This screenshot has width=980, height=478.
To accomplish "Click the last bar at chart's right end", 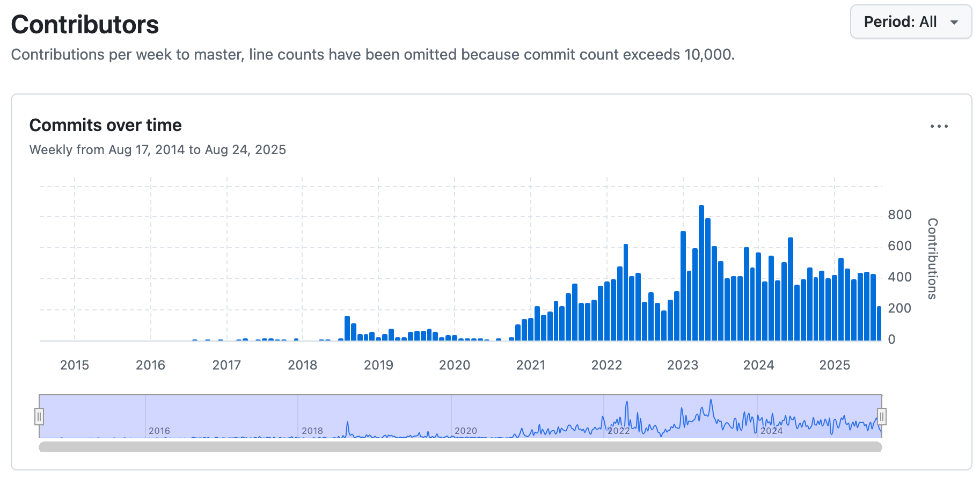I will (879, 323).
